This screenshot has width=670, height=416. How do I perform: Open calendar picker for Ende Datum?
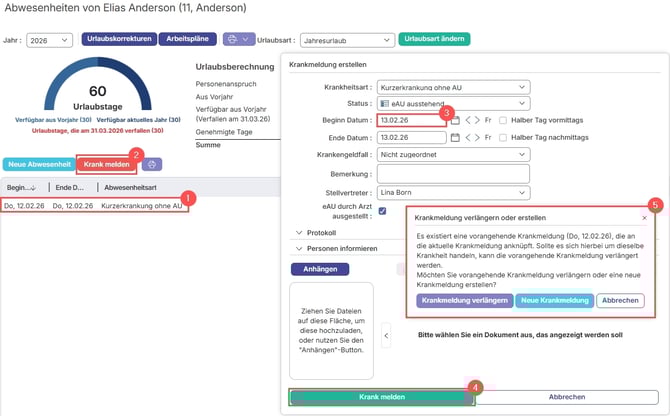[455, 137]
